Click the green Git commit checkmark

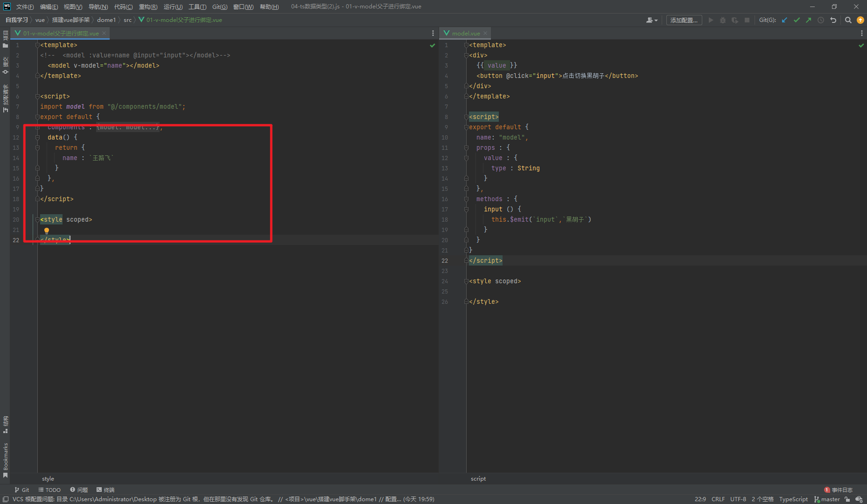coord(797,20)
